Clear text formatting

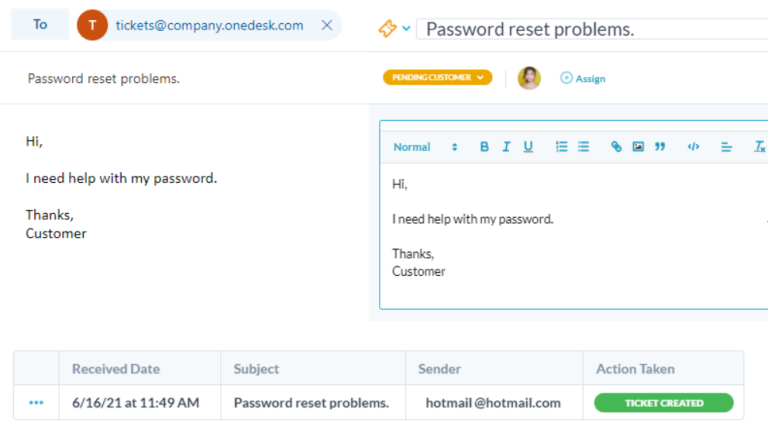pos(759,147)
